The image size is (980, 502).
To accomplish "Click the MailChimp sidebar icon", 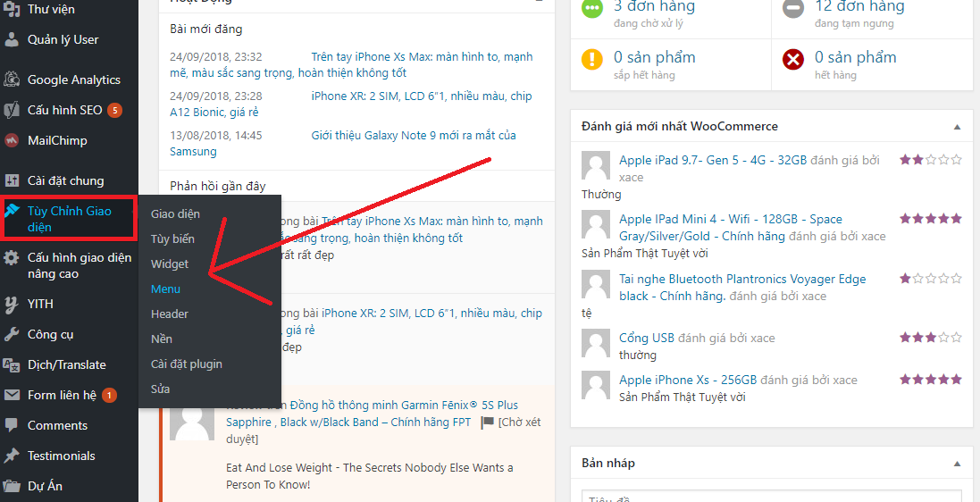I will (12, 140).
